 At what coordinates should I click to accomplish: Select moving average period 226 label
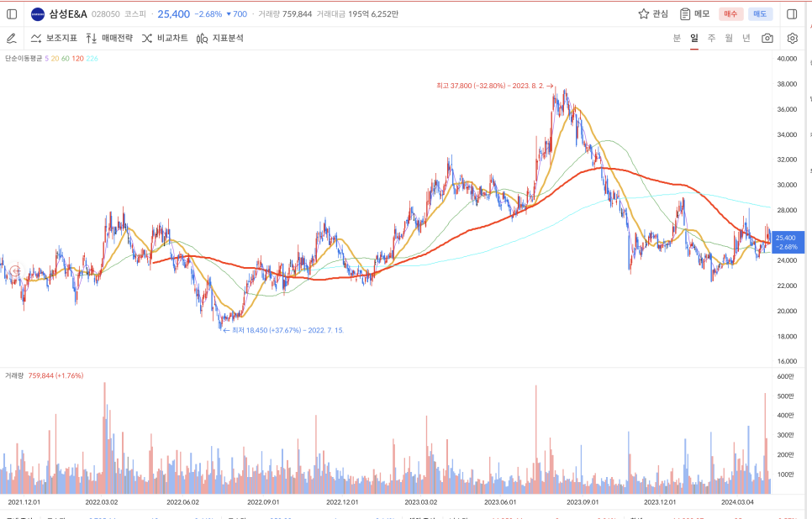tap(92, 59)
